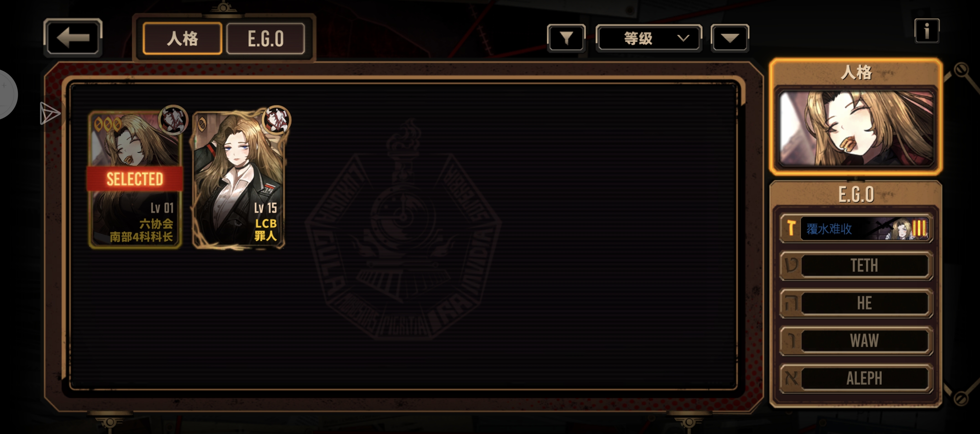
Task: Expand the 等级 sort dropdown
Action: point(649,38)
